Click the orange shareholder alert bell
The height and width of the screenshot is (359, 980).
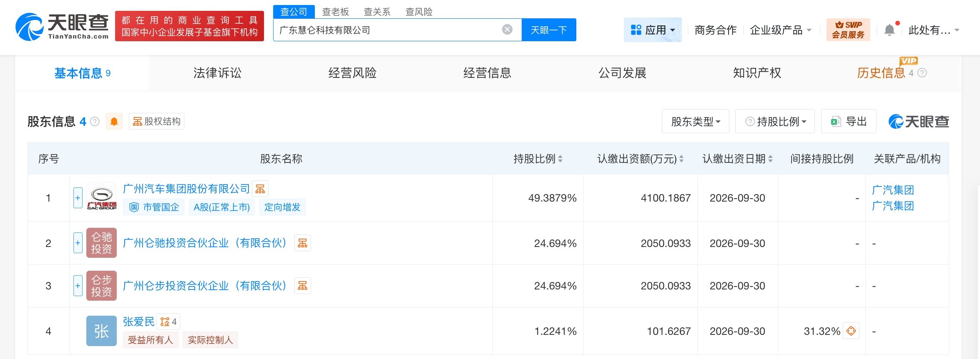point(114,122)
